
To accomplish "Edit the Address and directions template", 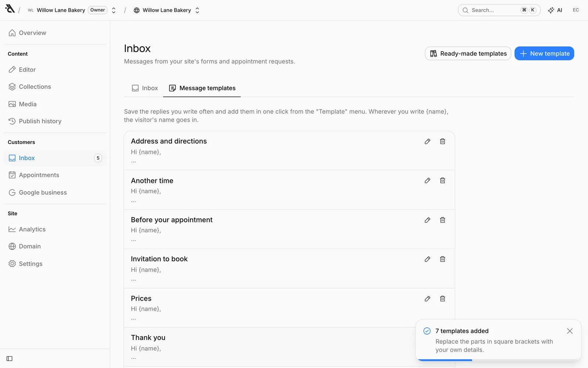I will click(427, 141).
